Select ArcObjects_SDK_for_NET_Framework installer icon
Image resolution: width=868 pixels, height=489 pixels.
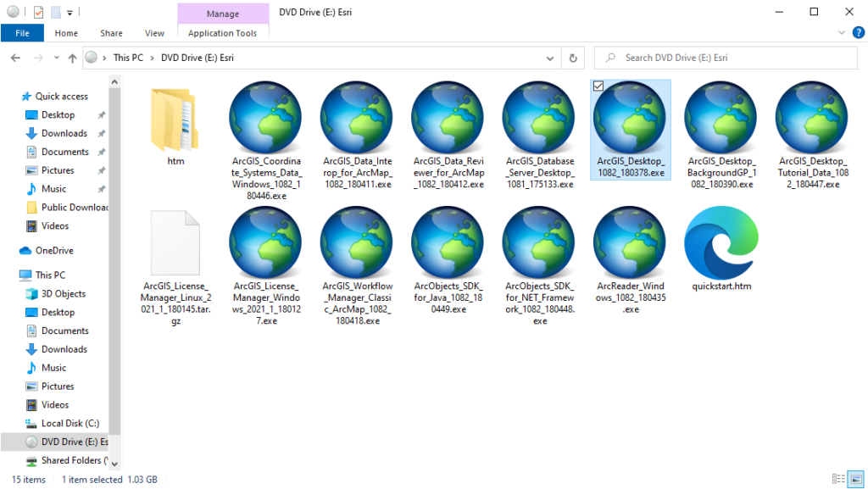539,242
